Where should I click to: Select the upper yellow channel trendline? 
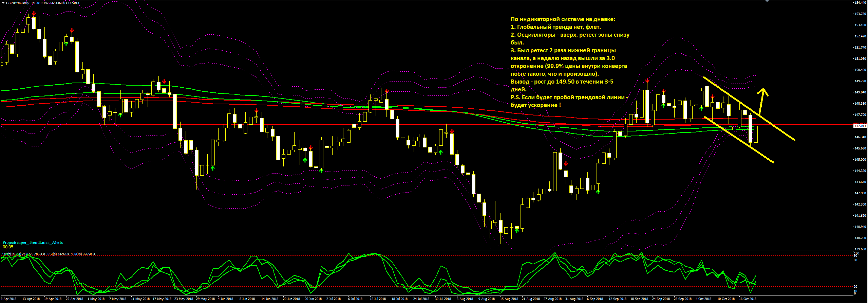(749, 108)
